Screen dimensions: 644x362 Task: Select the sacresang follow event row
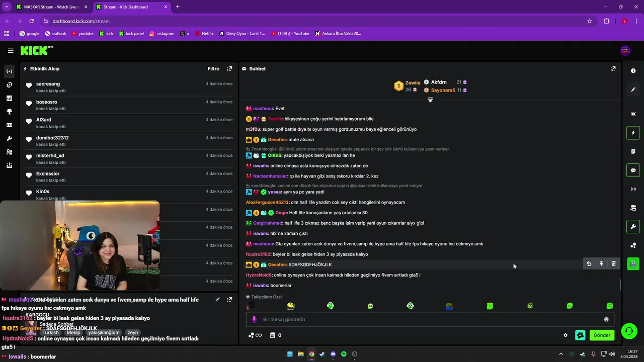pos(129,87)
